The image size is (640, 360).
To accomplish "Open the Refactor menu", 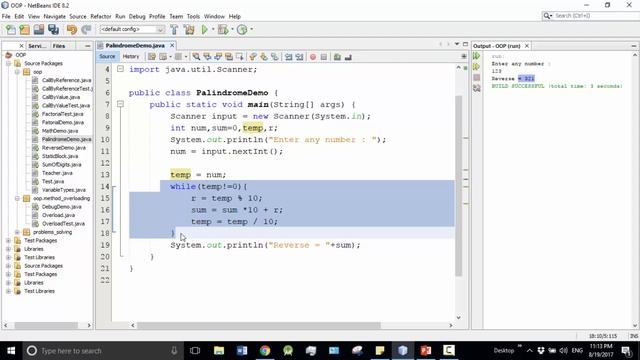I will 100,16.
